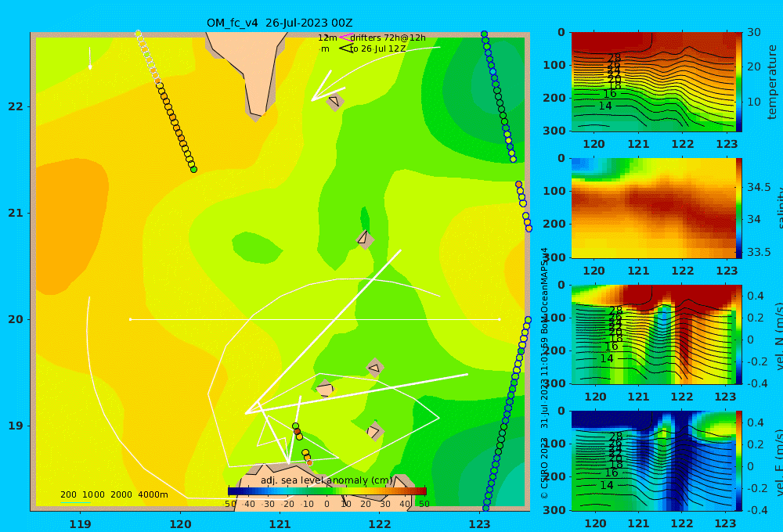Click the salinity colorbar

pos(738,208)
